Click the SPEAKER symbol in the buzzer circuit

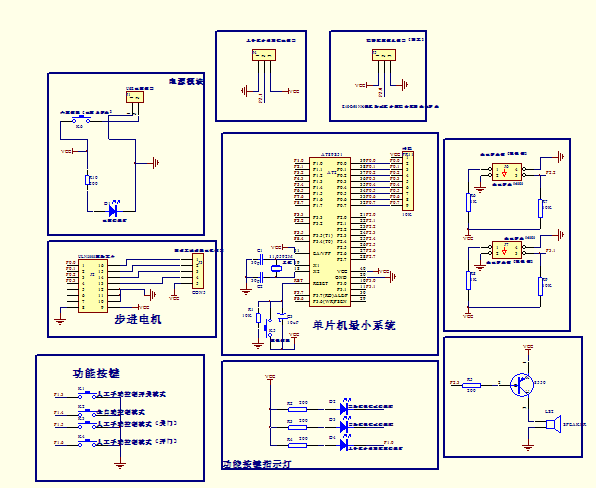pos(553,424)
